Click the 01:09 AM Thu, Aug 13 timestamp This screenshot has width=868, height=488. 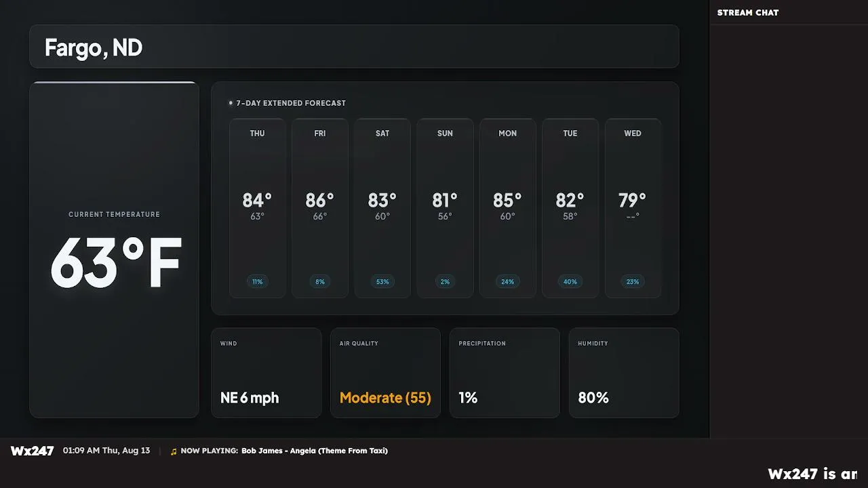[106, 451]
